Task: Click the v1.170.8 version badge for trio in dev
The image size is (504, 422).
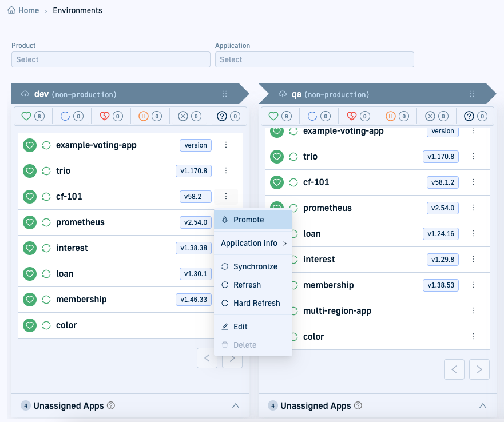Action: click(193, 171)
